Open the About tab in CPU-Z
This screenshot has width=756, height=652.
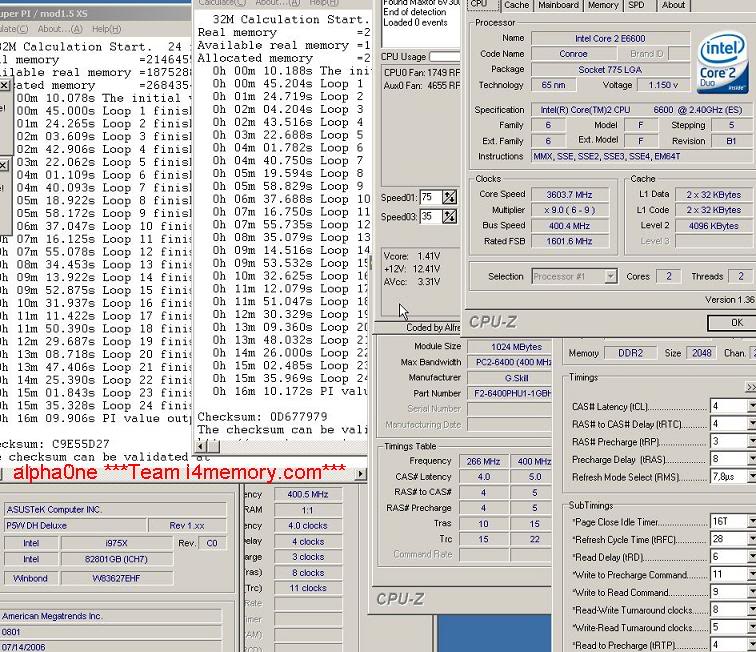click(x=673, y=5)
